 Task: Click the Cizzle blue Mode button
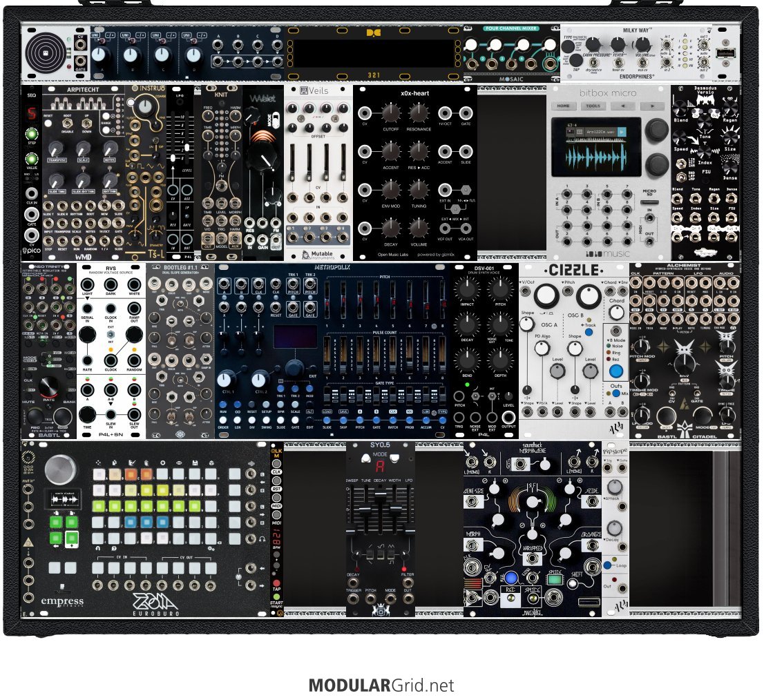point(616,371)
